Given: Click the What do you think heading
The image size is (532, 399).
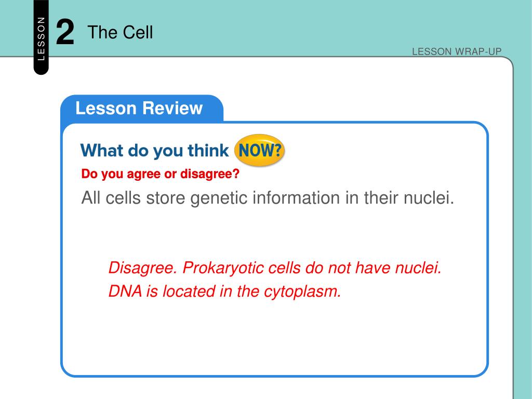Looking at the screenshot, I should (x=154, y=150).
